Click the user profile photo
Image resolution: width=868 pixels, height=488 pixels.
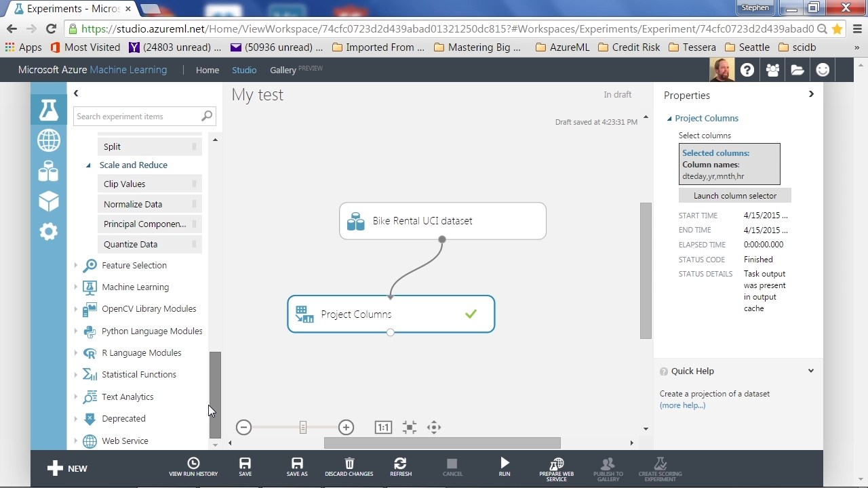point(722,70)
